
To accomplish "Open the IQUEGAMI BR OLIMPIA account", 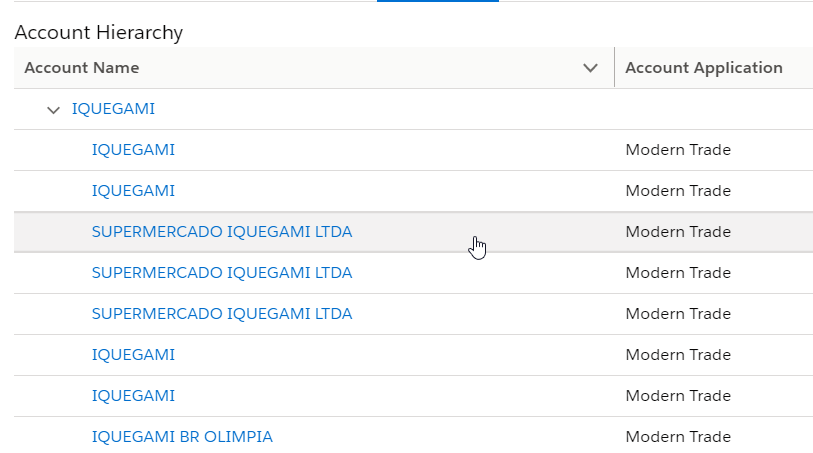I will coord(182,437).
